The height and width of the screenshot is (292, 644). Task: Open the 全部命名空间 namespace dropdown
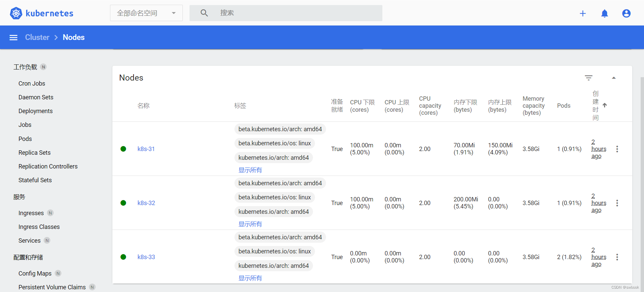[x=146, y=13]
